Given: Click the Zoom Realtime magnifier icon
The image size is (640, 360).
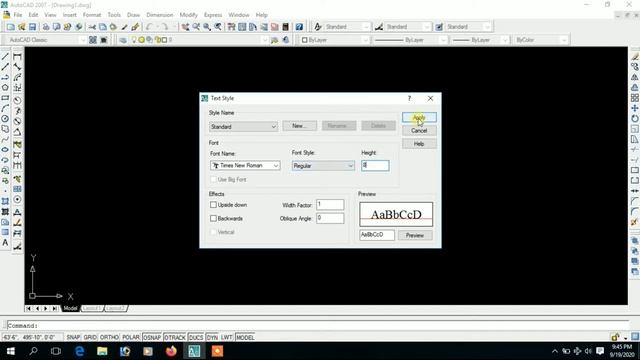Looking at the screenshot, I should [x=196, y=27].
